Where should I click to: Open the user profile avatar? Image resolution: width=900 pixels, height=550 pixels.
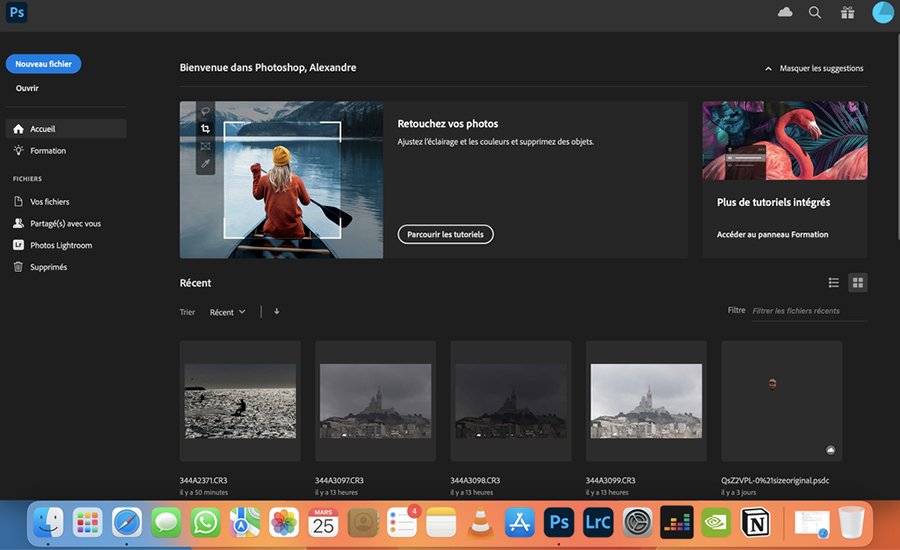coord(882,13)
